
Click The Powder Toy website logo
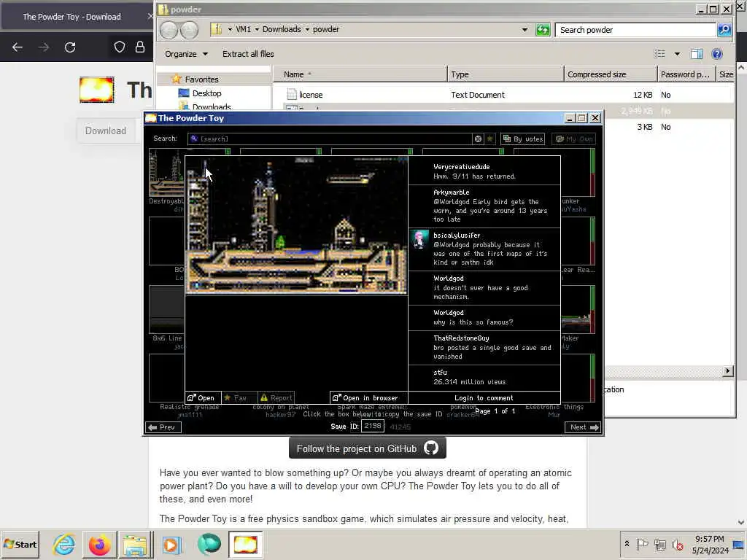tap(97, 90)
